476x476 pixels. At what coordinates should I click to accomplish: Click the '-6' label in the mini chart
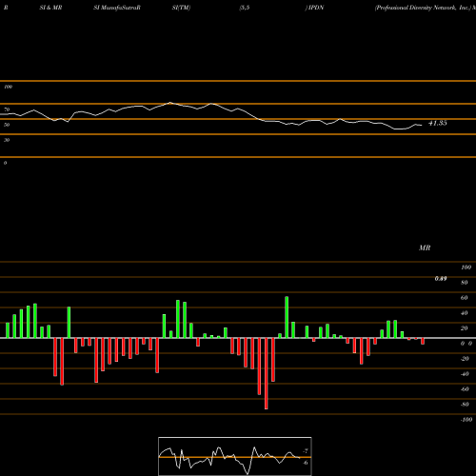pos(306,463)
